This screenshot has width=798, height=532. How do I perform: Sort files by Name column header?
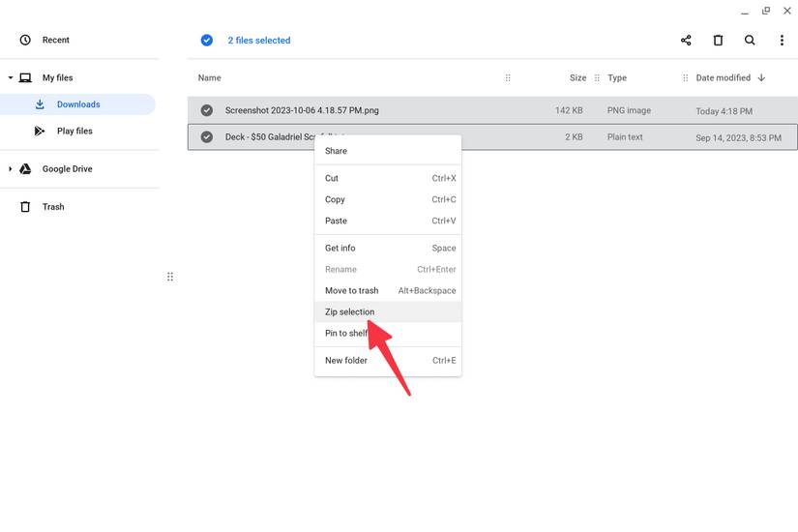tap(210, 77)
